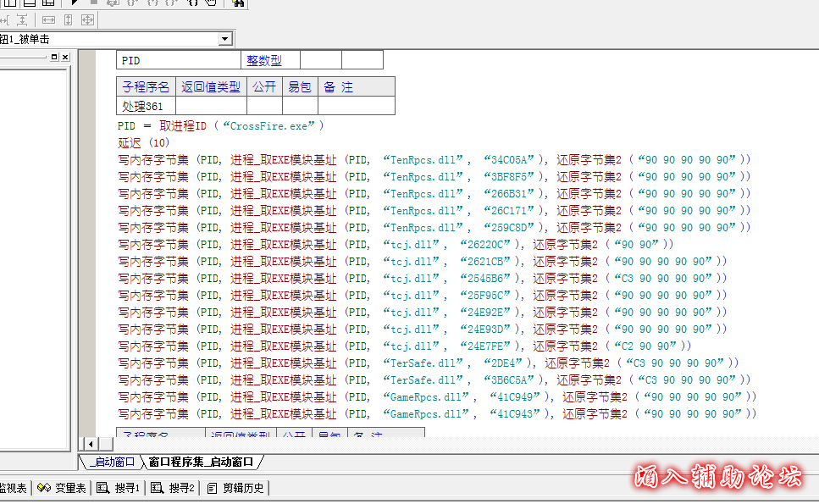Image resolution: width=819 pixels, height=504 pixels.
Task: Open the event dropdown showing 被单击
Action: click(x=224, y=39)
